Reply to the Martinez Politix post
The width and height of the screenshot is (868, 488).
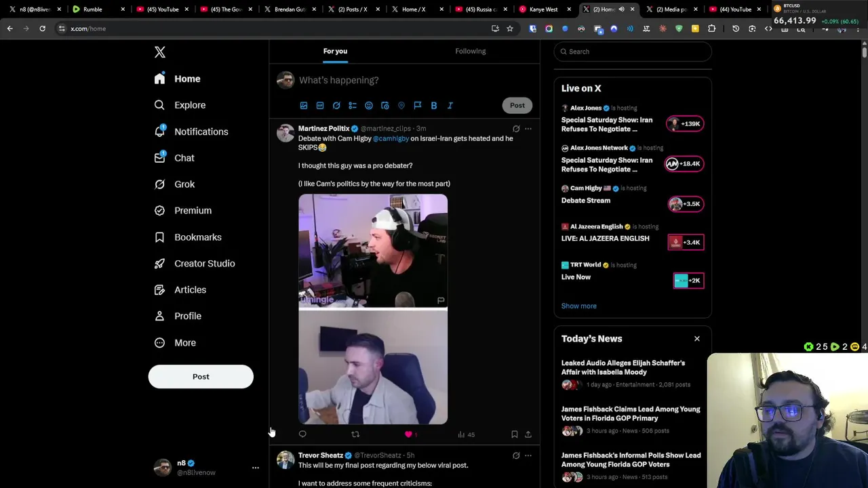(x=302, y=434)
